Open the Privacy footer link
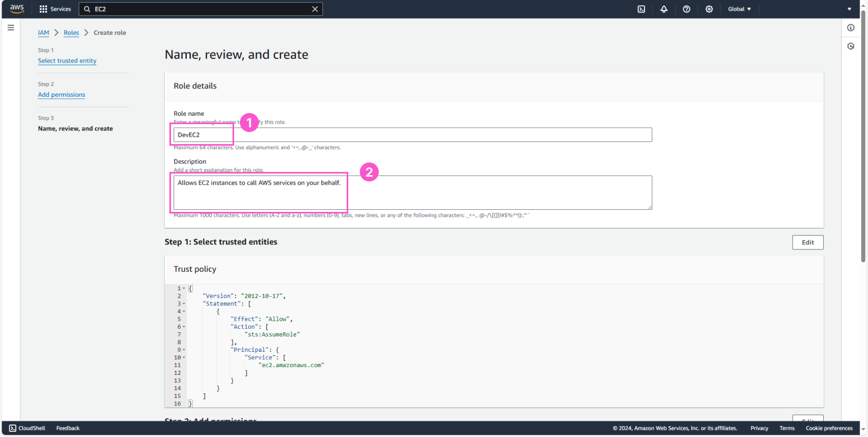This screenshot has width=868, height=437. pos(759,428)
